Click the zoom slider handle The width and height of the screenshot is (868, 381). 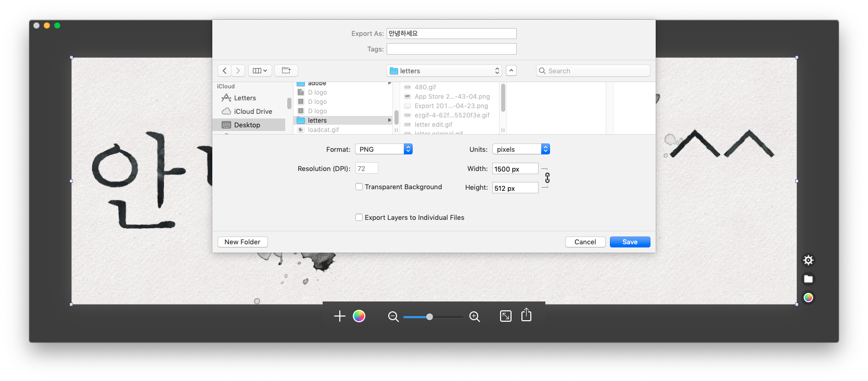429,317
